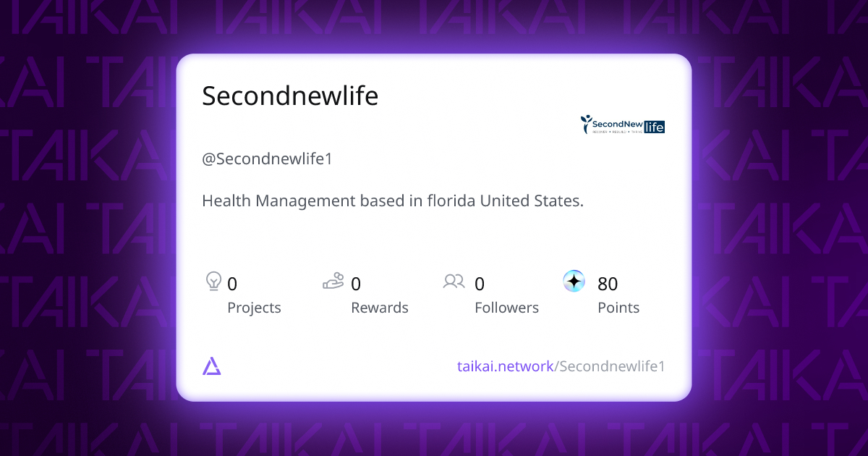Click the hand-with-coins Rewards icon
Screen dimensions: 868x456
tap(333, 281)
